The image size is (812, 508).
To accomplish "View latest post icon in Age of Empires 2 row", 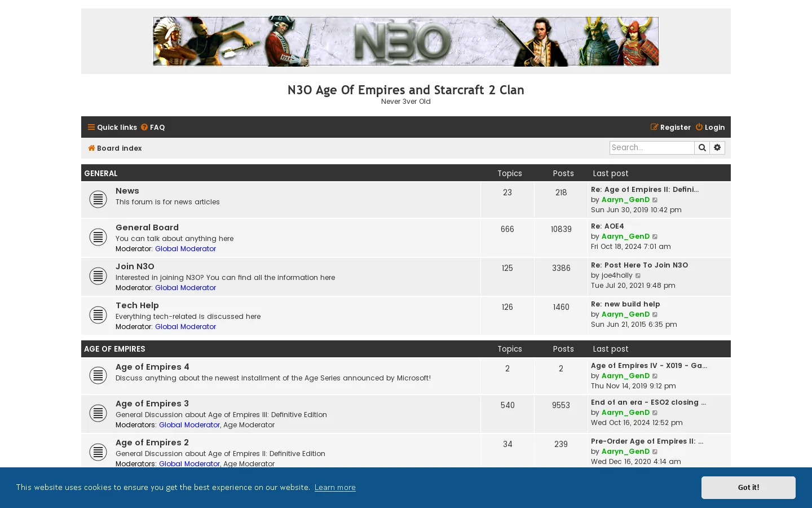I will click(x=655, y=452).
